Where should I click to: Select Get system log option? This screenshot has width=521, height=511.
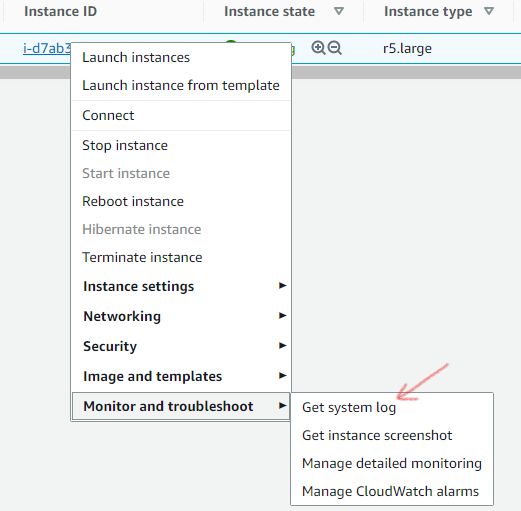[x=392, y=407]
